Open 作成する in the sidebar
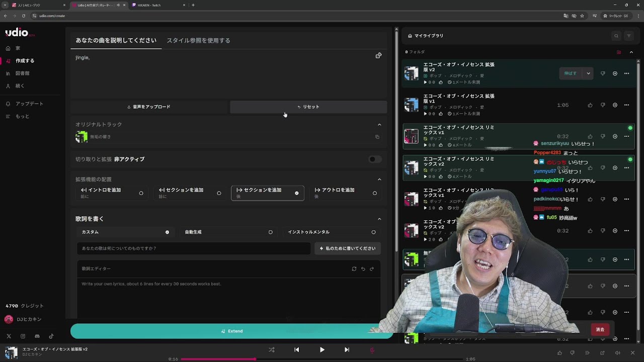 (x=25, y=61)
